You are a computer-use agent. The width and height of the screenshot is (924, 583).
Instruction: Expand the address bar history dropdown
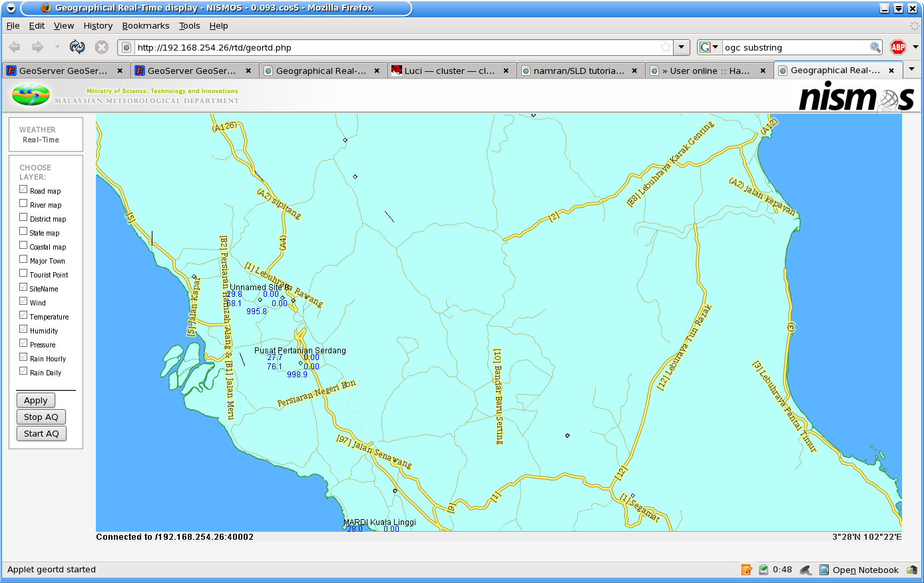point(681,47)
